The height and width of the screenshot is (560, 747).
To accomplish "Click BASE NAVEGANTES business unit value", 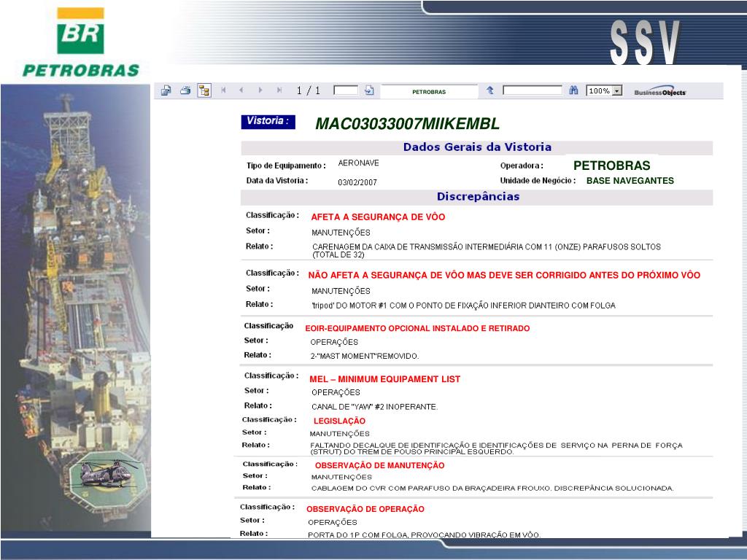I will point(630,181).
